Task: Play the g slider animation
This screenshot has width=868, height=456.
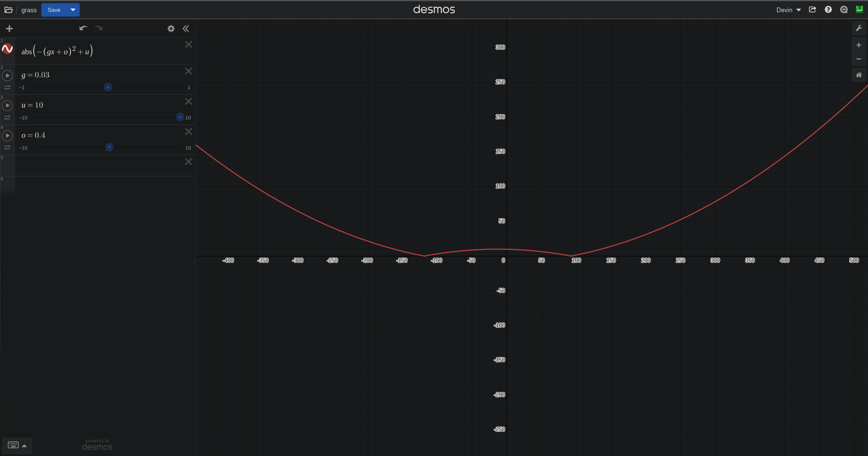Action: (x=7, y=75)
